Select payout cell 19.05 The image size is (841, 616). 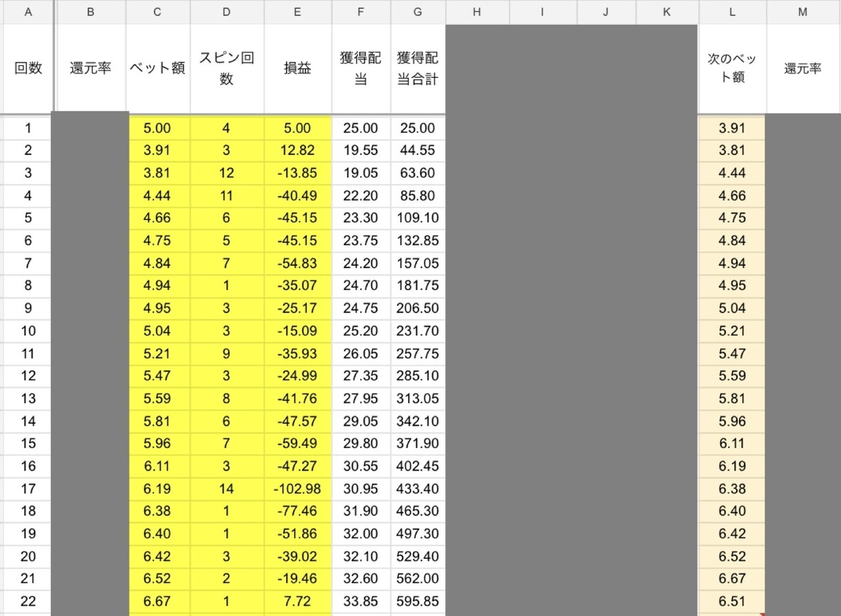361,173
